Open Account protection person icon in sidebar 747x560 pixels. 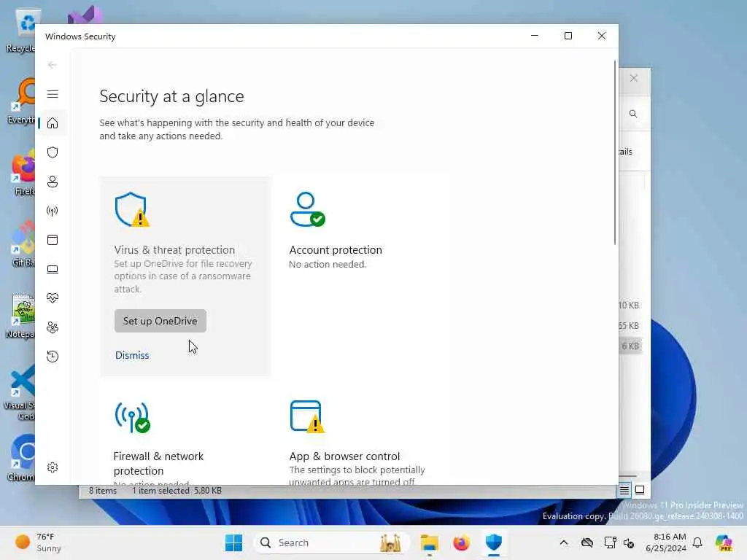point(53,182)
